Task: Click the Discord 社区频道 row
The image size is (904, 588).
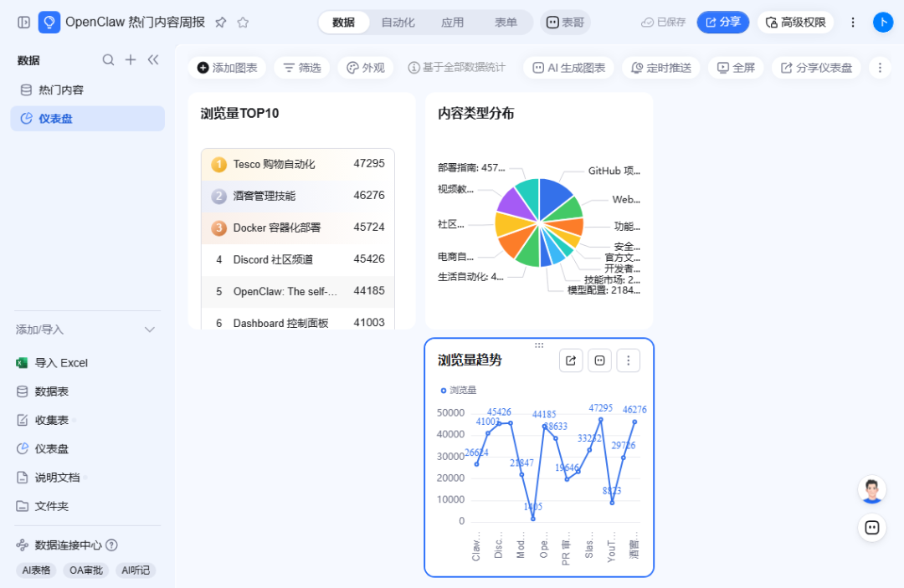Action: tap(297, 260)
